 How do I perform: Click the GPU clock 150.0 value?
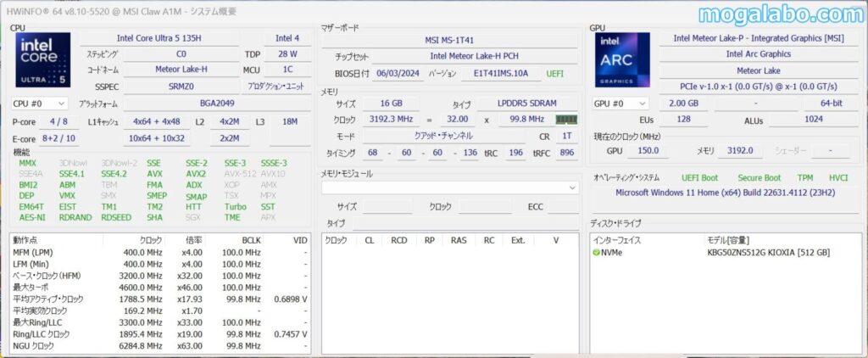[648, 151]
